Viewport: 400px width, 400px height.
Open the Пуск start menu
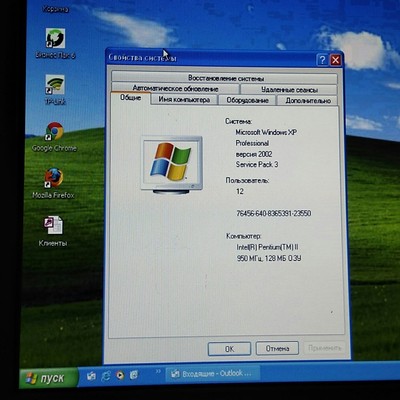coord(48,378)
